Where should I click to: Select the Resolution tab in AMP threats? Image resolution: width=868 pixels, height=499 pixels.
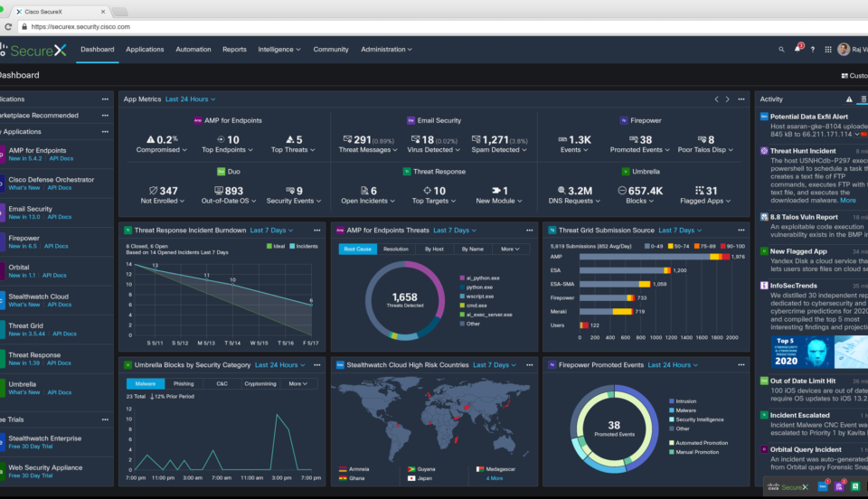tap(396, 249)
